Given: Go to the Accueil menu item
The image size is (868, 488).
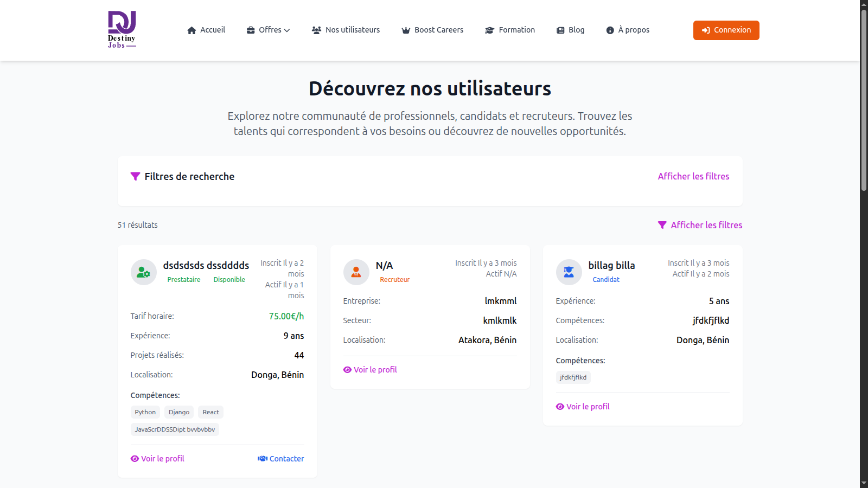Looking at the screenshot, I should click(x=206, y=30).
